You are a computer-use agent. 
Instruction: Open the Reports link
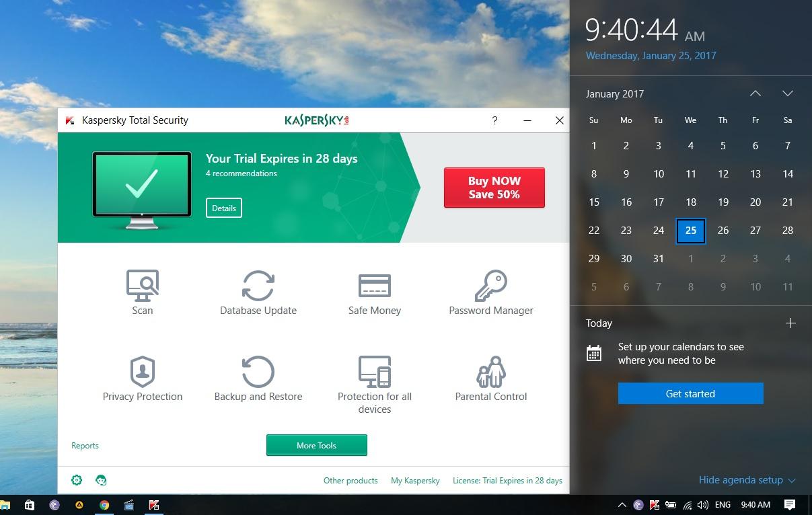[85, 446]
